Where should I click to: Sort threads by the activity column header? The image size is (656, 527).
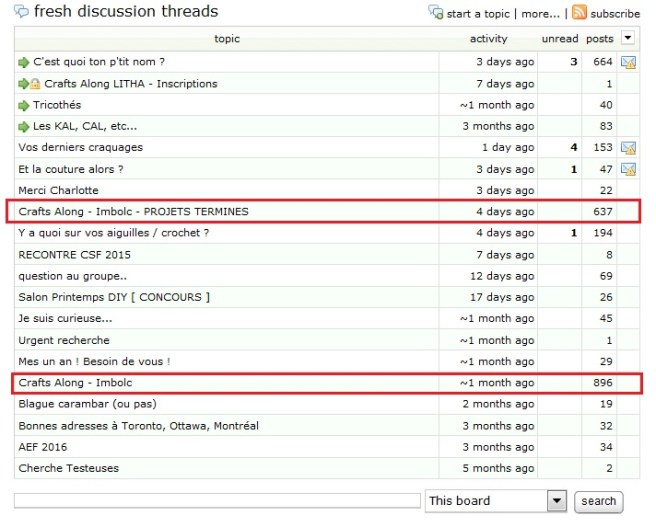coord(488,39)
